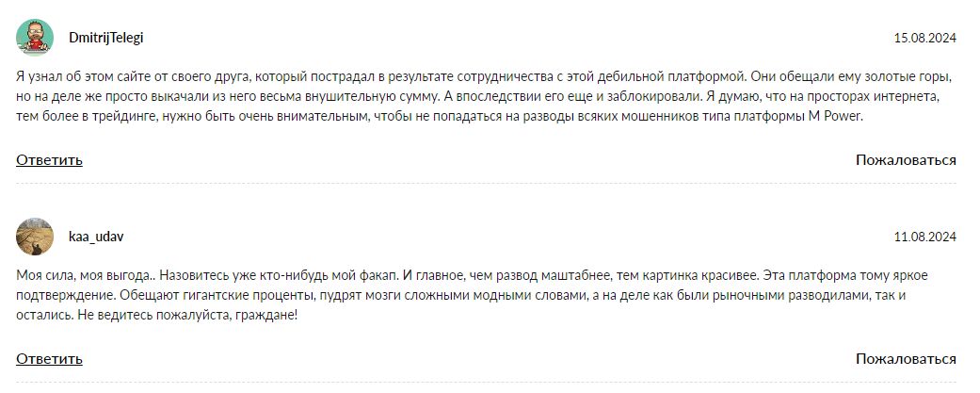Screen dimensions: 980x393
Task: Click the 11.08.2024 comment date
Action: click(x=924, y=237)
